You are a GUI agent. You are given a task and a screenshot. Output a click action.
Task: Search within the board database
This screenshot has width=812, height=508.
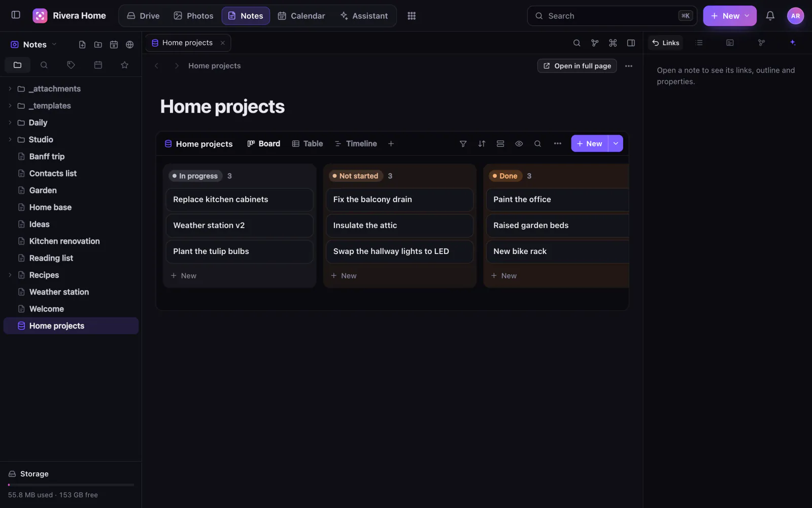pos(537,144)
